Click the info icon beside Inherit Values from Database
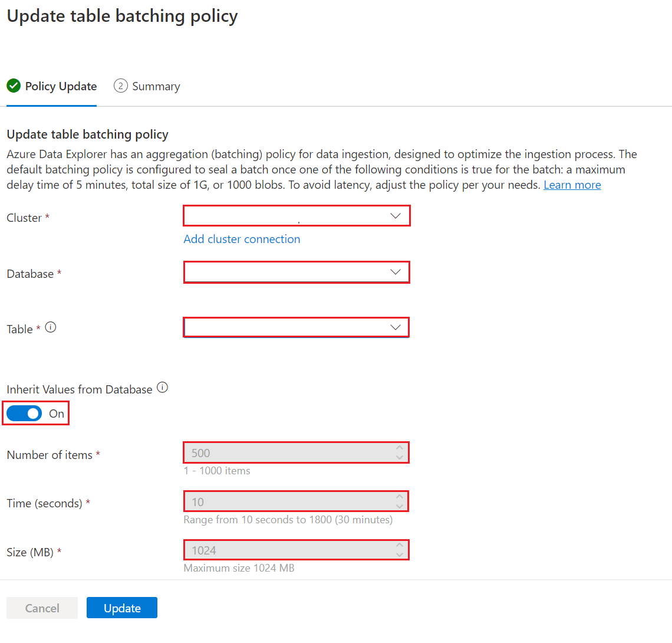672x643 pixels. coord(162,386)
